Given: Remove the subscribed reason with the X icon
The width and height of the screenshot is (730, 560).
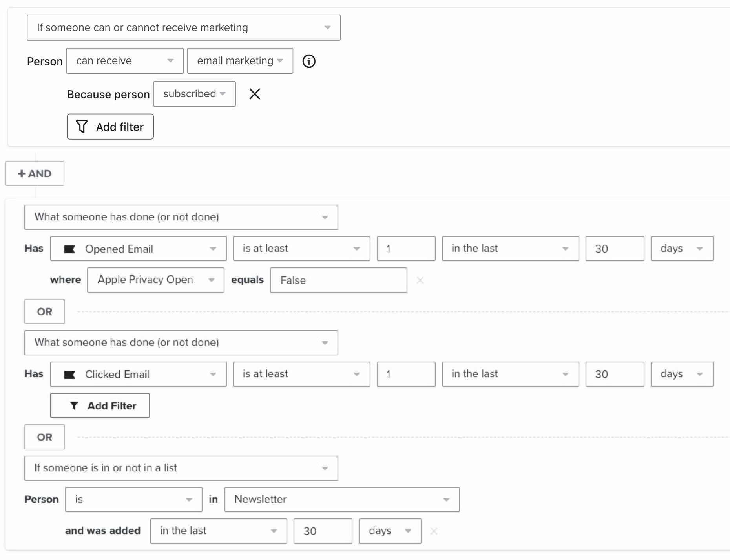Looking at the screenshot, I should (x=255, y=94).
